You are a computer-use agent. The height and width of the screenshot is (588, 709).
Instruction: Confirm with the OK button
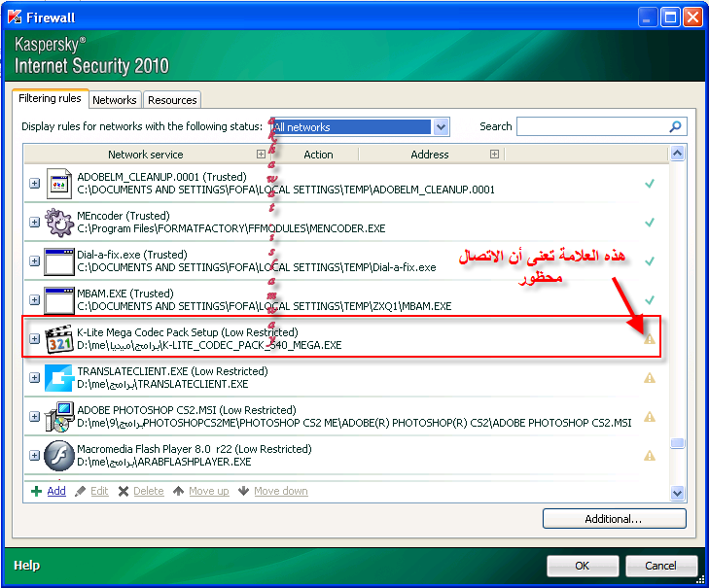(x=583, y=566)
